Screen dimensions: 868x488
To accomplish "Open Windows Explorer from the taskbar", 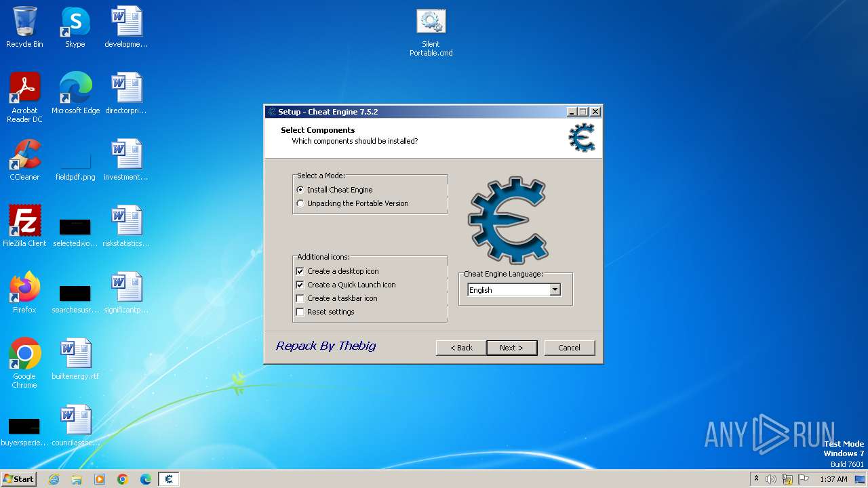I will pos(77,479).
